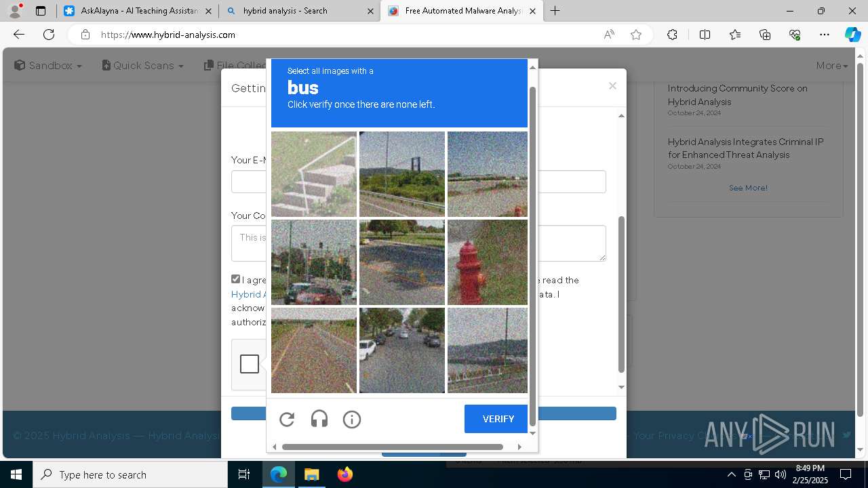
Task: Click the captcha frame horizontal scrollbar
Action: tap(393, 447)
